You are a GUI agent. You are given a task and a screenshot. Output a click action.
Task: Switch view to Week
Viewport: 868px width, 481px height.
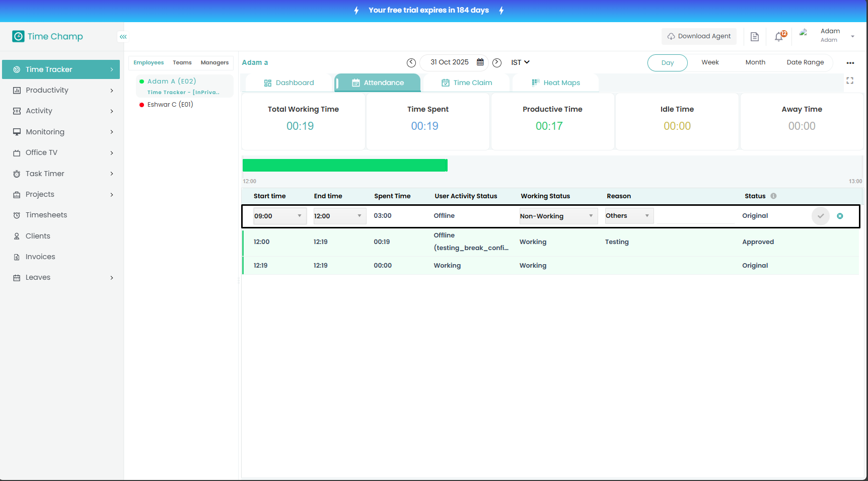click(x=710, y=62)
